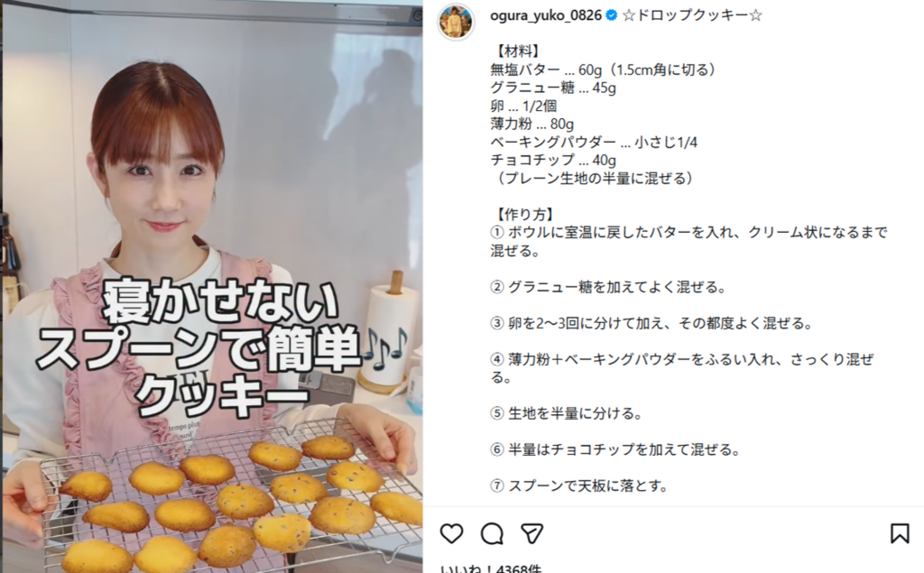Click the 【作り方】 directions heading
The width and height of the screenshot is (924, 573).
(x=524, y=214)
